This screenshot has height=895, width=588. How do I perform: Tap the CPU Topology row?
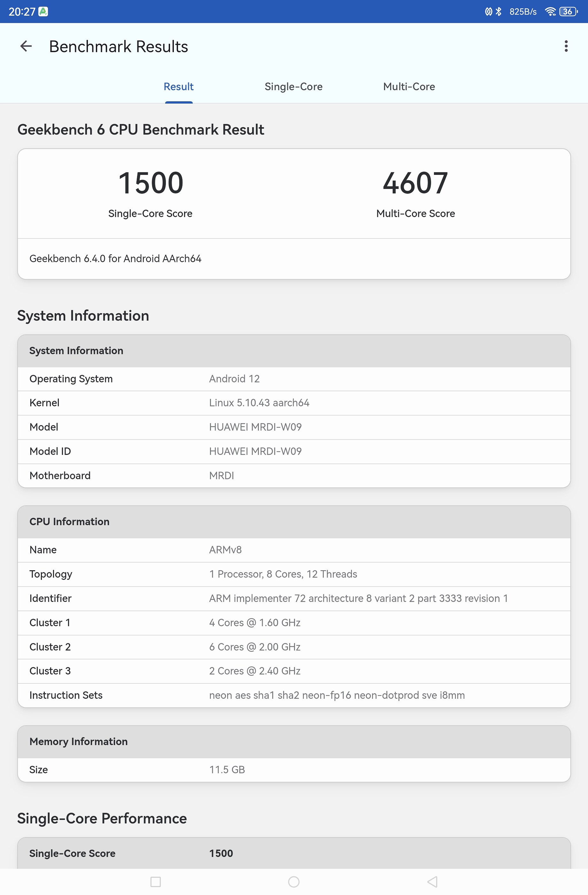[x=294, y=574]
